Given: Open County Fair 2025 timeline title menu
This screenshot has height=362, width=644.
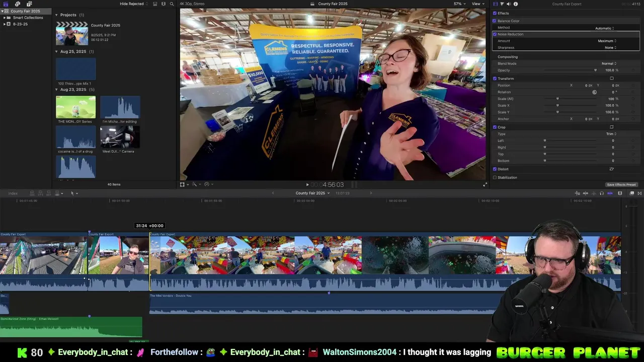Looking at the screenshot, I should (x=312, y=193).
